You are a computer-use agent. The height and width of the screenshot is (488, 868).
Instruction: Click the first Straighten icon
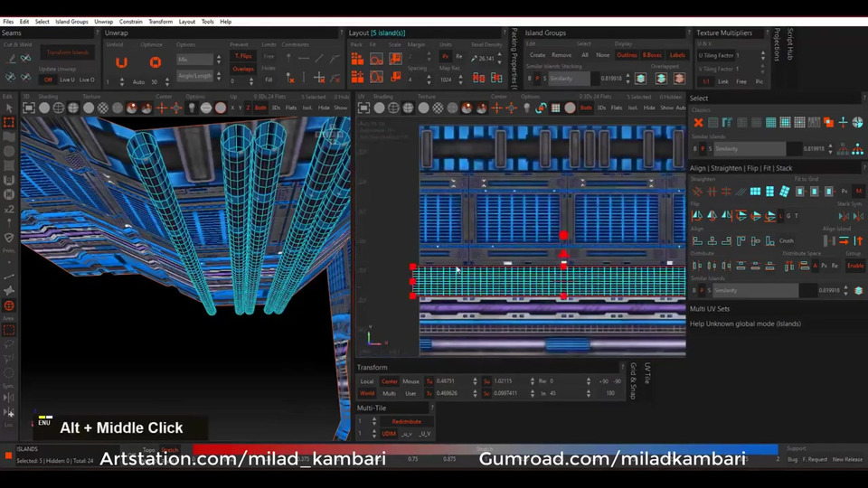pyautogui.click(x=697, y=192)
